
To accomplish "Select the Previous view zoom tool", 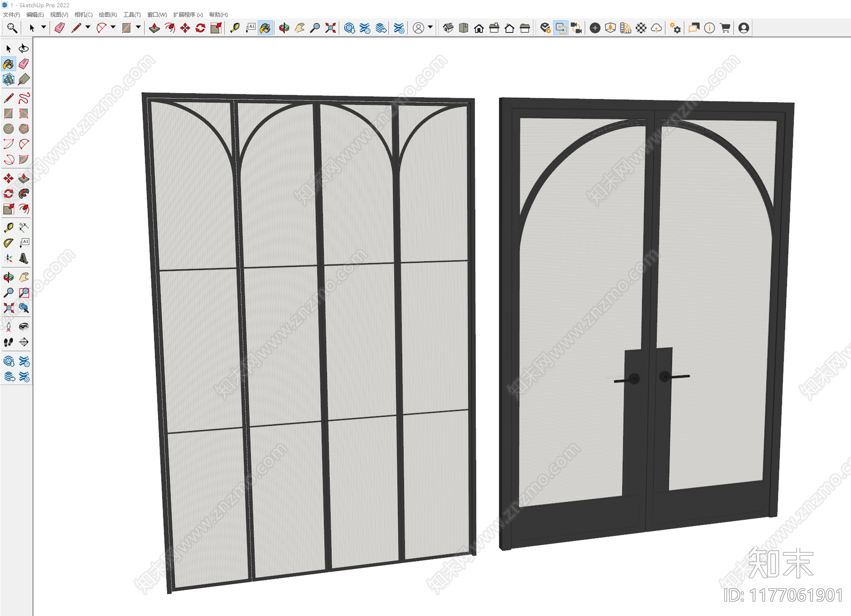I will click(x=24, y=308).
